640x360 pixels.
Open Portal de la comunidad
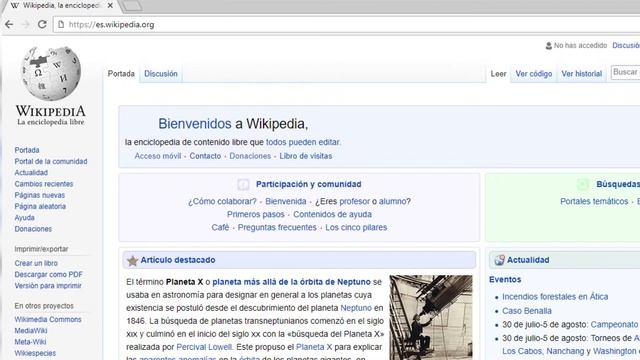[x=51, y=162]
